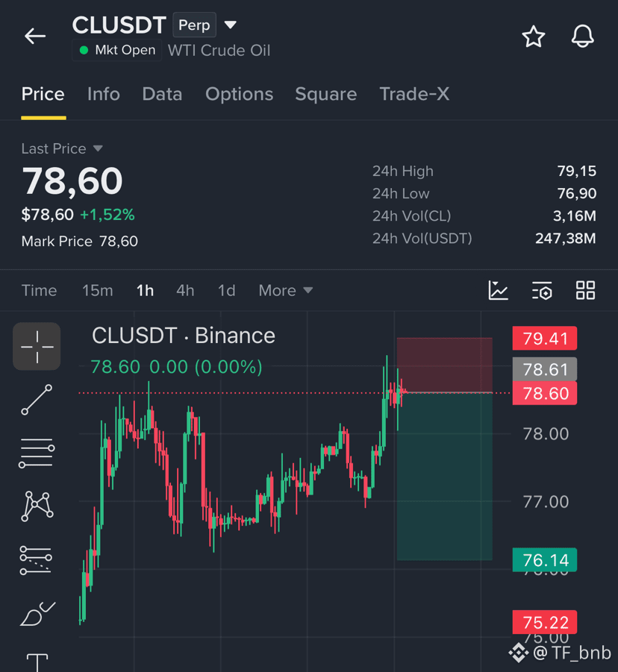Click the 78.60 current price label
This screenshot has width=618, height=672.
point(545,393)
